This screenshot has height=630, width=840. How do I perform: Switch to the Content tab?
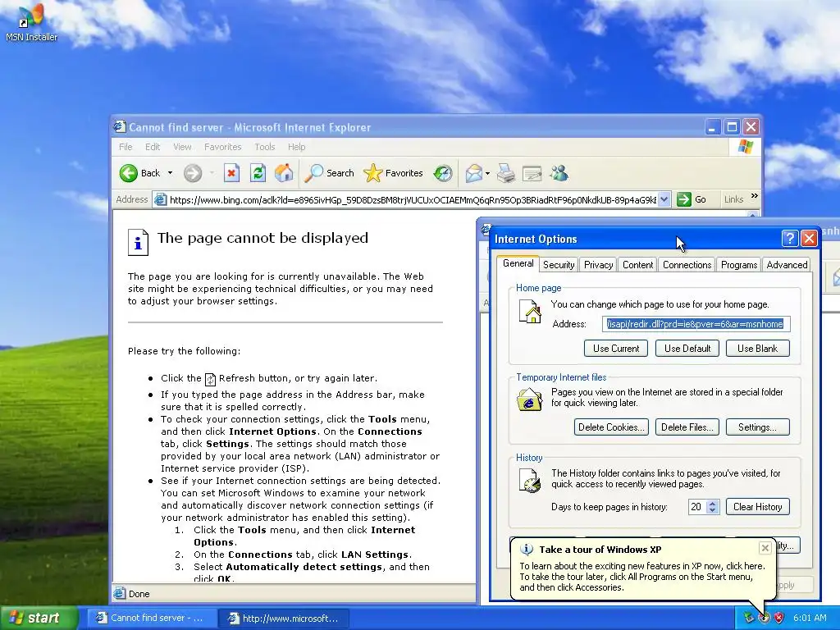(637, 265)
